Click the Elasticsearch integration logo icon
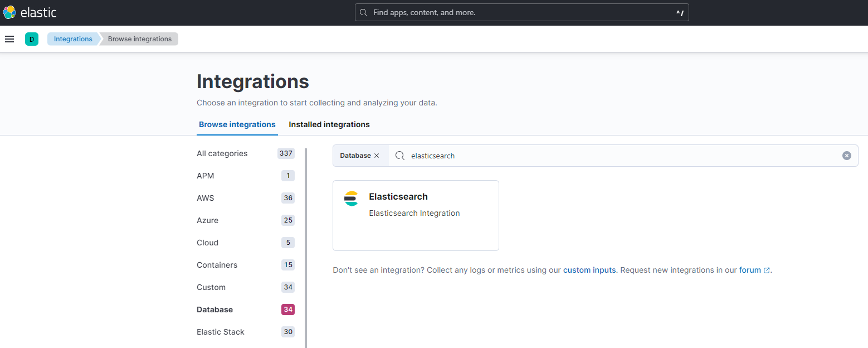Image resolution: width=868 pixels, height=348 pixels. (351, 199)
